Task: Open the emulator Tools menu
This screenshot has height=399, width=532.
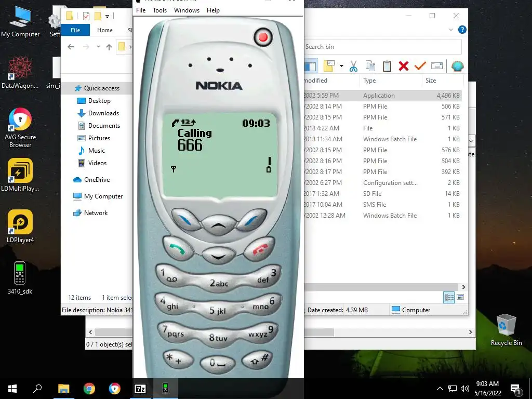Action: (x=159, y=10)
